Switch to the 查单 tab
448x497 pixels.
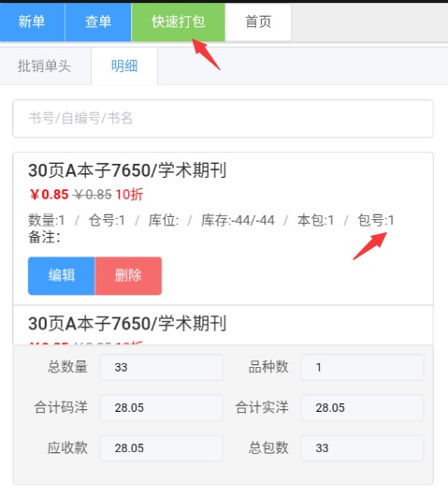coord(98,22)
